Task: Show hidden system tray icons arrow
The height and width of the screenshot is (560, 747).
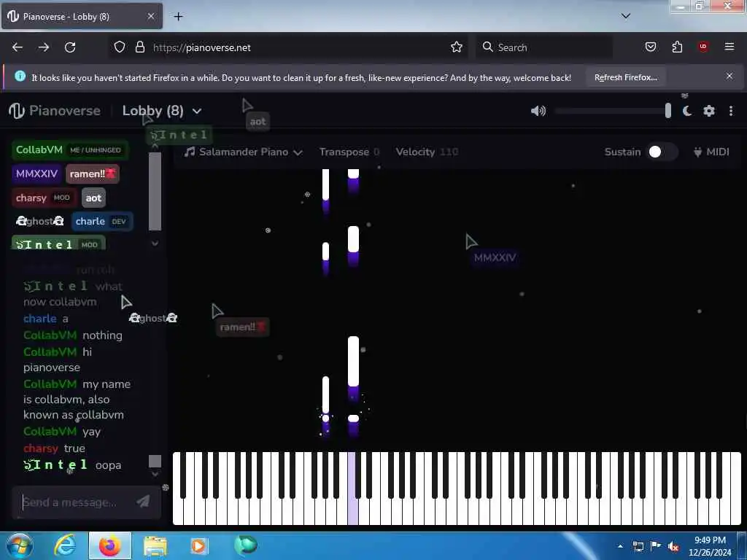Action: pos(620,546)
